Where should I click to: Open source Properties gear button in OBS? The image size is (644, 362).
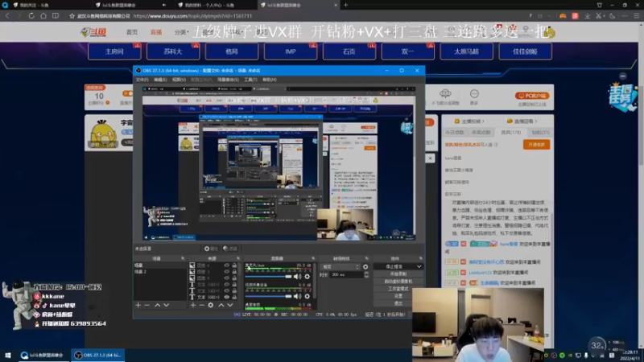coord(211,249)
